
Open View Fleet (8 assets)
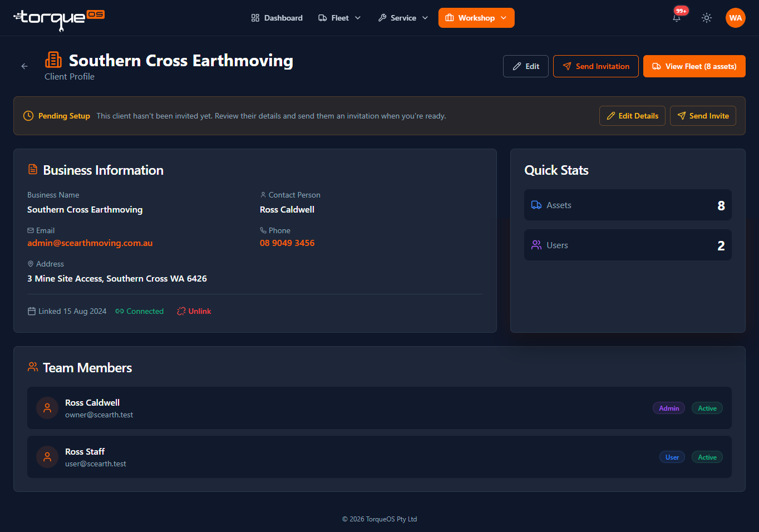pyautogui.click(x=694, y=66)
